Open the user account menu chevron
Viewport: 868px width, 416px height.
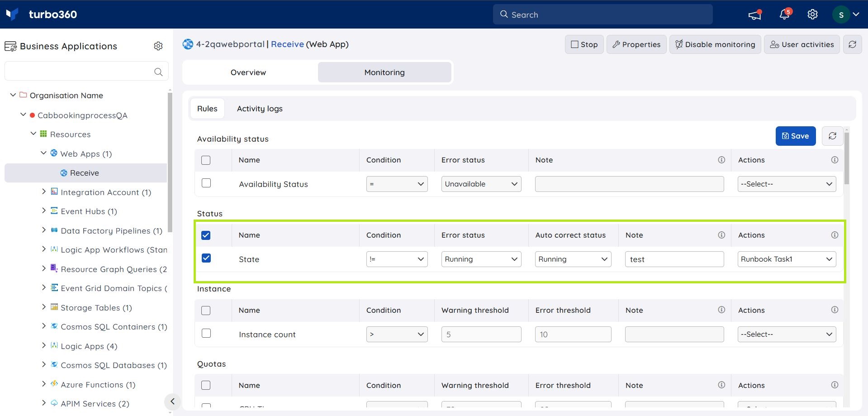856,14
